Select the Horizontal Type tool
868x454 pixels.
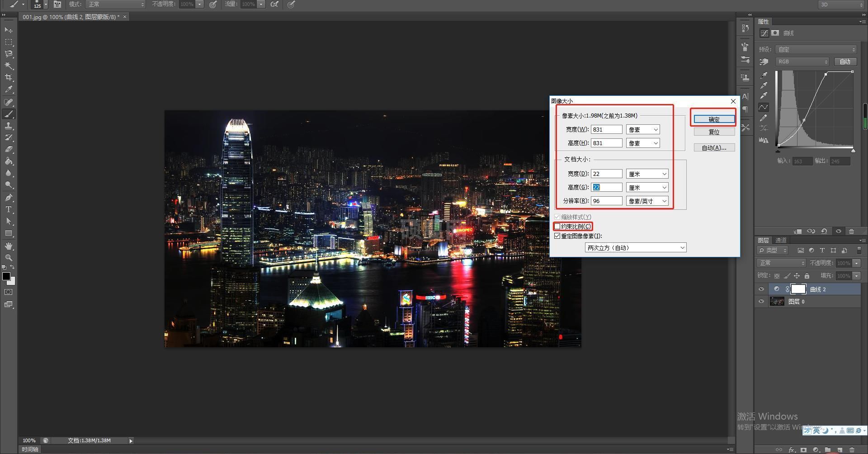(9, 209)
